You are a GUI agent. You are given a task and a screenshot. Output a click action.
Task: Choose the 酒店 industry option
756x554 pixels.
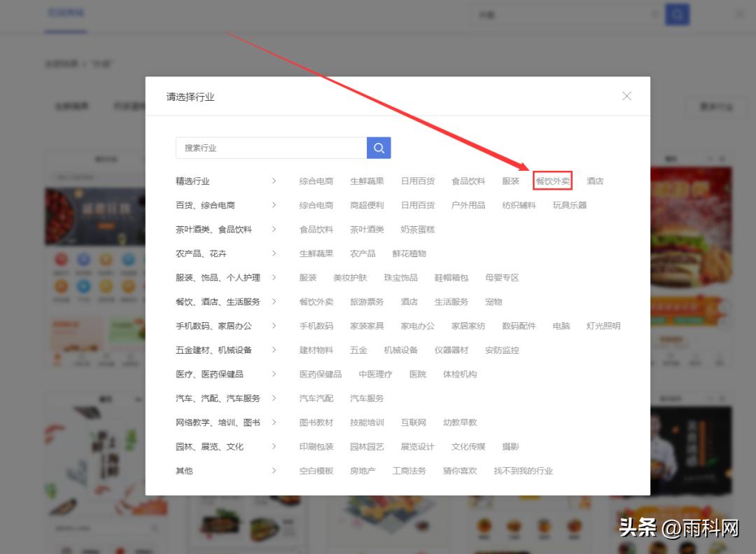[x=594, y=181]
